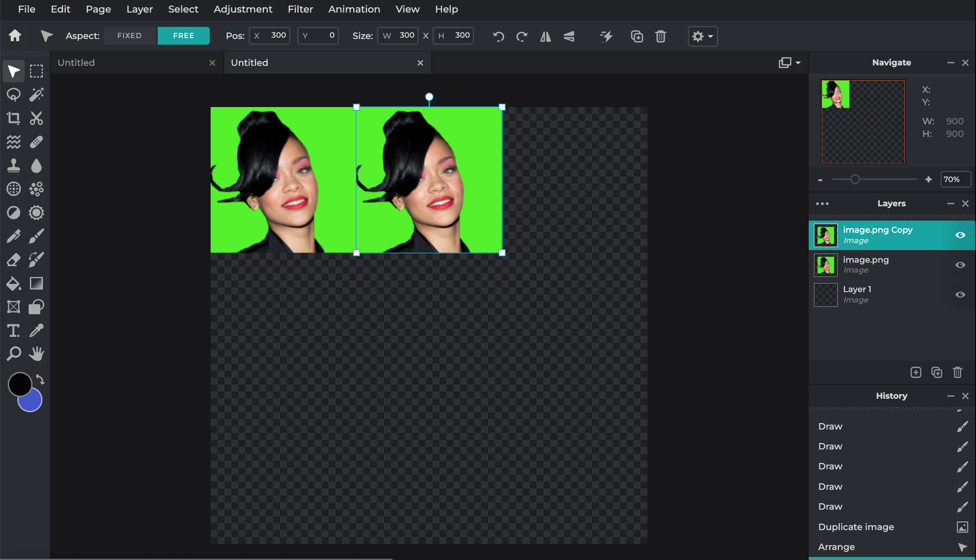Open the Layer menu
The image size is (976, 560).
pos(140,9)
